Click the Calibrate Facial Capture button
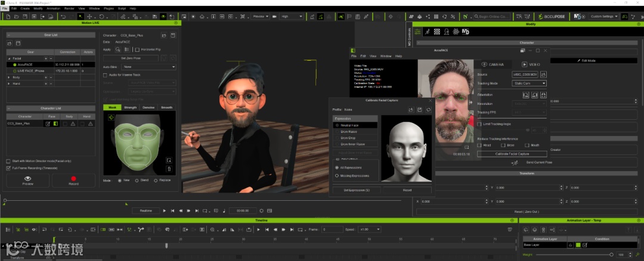This screenshot has height=261, width=644. click(x=512, y=154)
